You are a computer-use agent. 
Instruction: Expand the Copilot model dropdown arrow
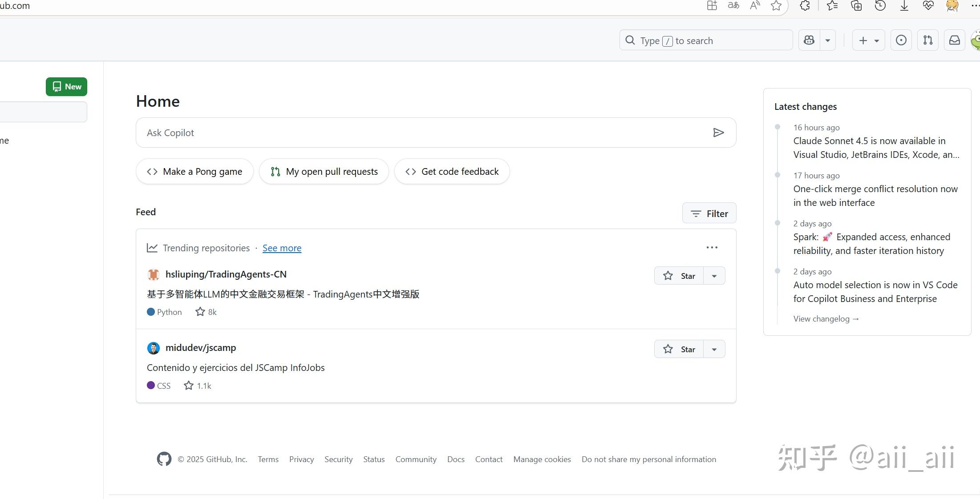click(x=828, y=40)
